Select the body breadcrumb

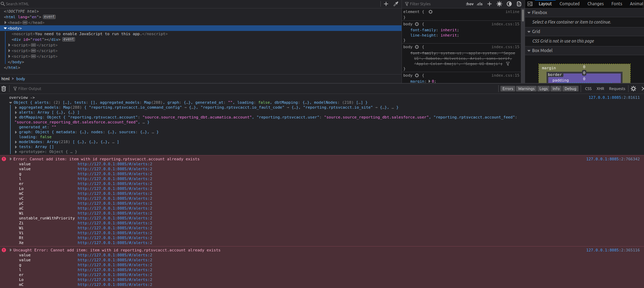coord(20,79)
